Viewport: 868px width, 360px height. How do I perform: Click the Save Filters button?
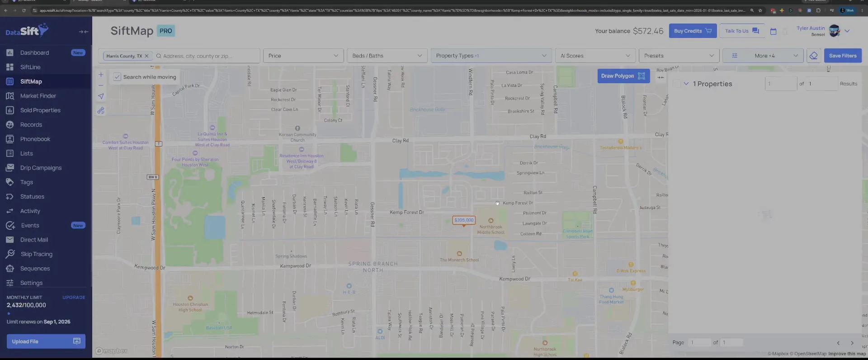tap(843, 56)
